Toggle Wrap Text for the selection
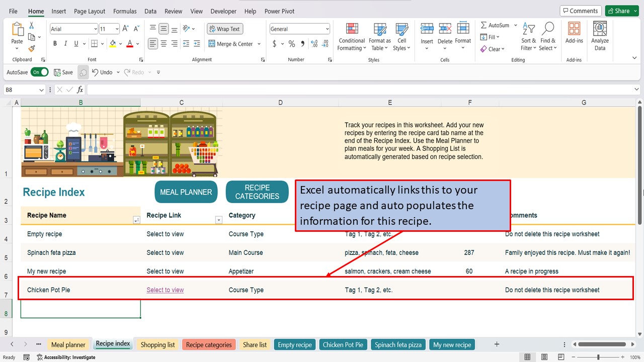The width and height of the screenshot is (644, 362). pyautogui.click(x=224, y=29)
